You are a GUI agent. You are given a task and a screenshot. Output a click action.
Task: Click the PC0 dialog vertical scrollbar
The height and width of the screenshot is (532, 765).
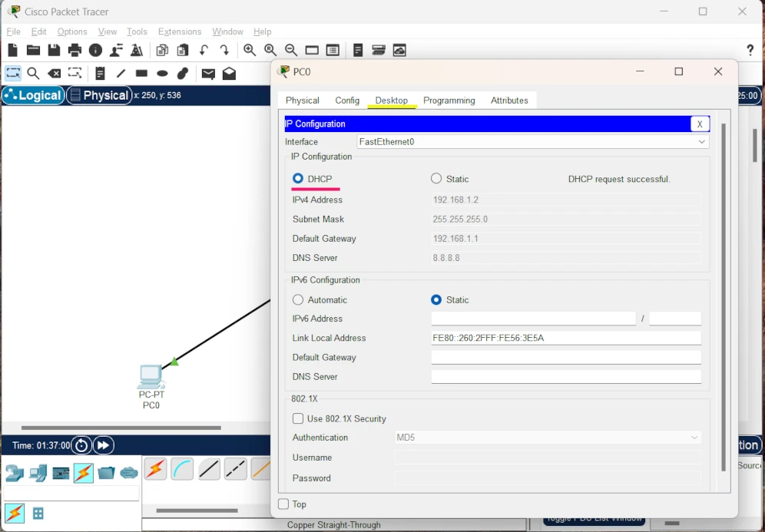click(724, 297)
